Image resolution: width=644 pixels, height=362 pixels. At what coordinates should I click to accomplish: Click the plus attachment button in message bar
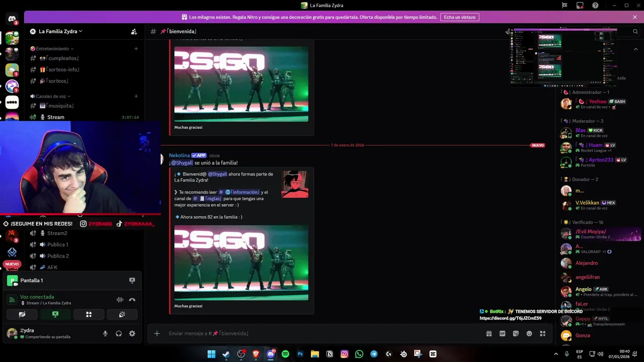(156, 333)
